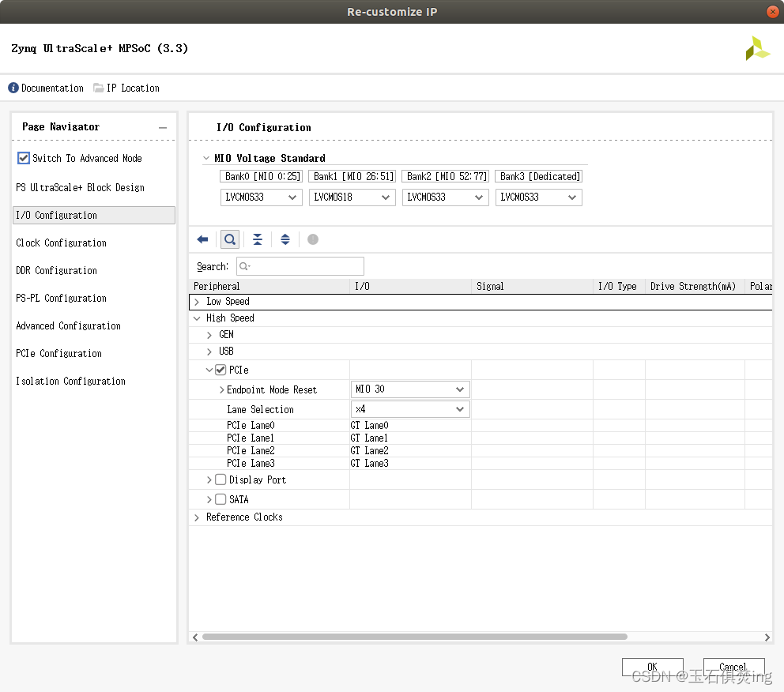Click inside the Search input field
784x692 pixels.
300,266
